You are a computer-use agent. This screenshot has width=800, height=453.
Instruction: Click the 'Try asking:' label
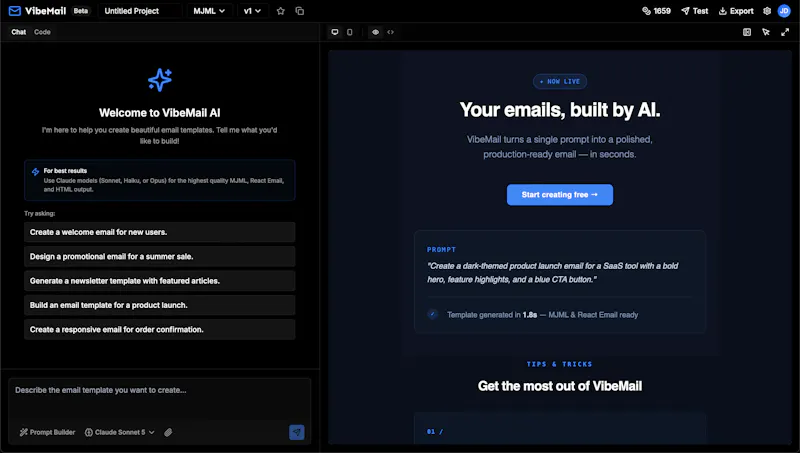[40, 213]
